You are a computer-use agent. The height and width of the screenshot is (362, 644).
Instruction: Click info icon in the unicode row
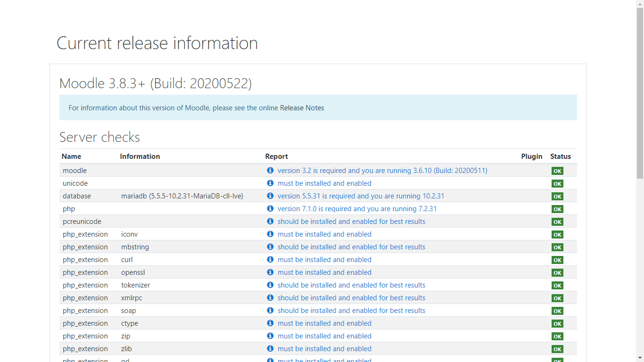click(270, 183)
